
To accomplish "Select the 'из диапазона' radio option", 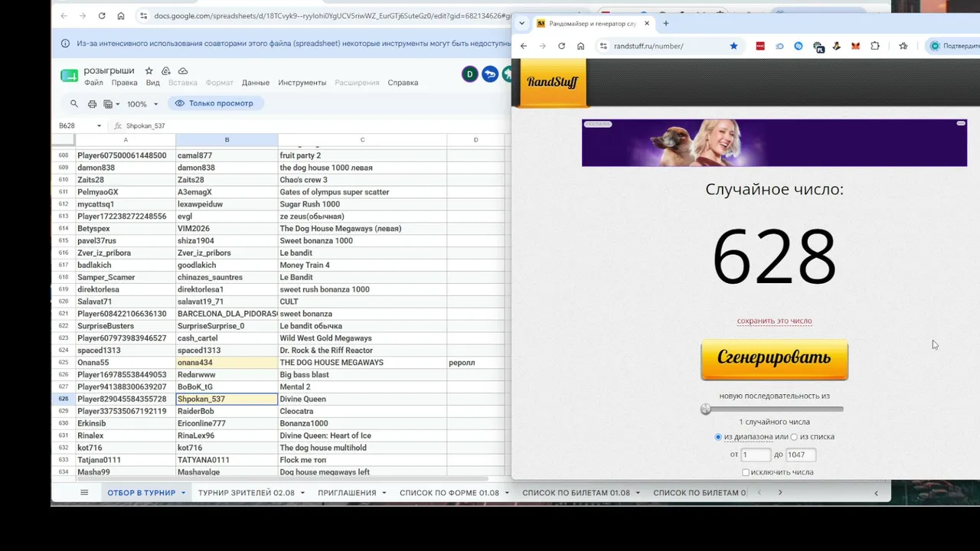I will pyautogui.click(x=718, y=437).
